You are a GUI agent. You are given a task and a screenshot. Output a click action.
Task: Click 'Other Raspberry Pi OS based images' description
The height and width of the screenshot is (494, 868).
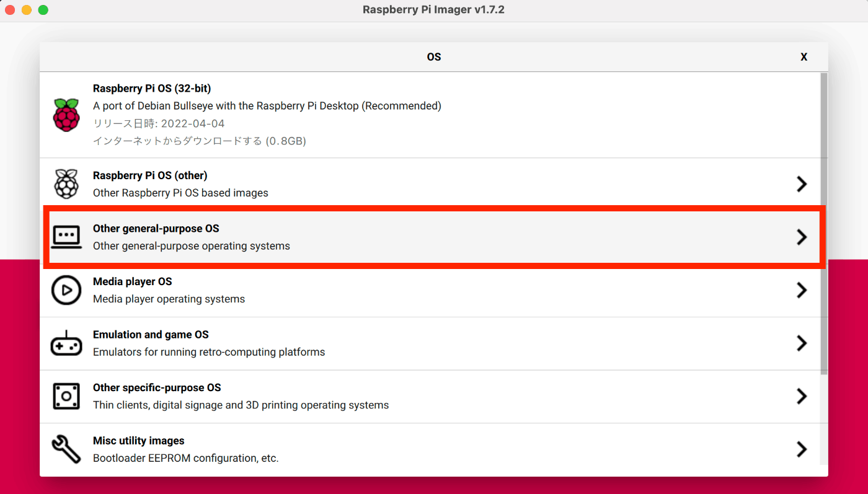(x=180, y=193)
